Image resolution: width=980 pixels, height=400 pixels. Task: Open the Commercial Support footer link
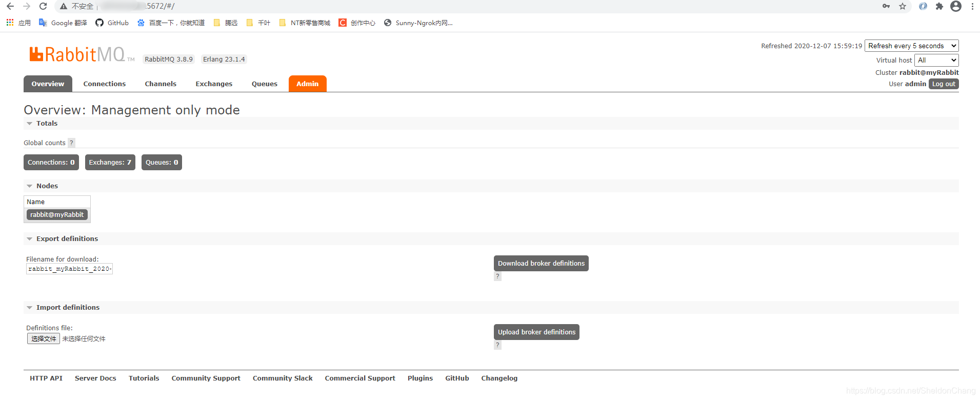(360, 378)
